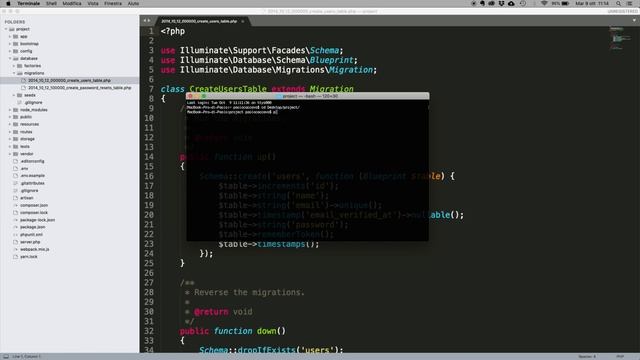The image size is (640, 360).
Task: Click line 32 public function down()
Action: 233,331
